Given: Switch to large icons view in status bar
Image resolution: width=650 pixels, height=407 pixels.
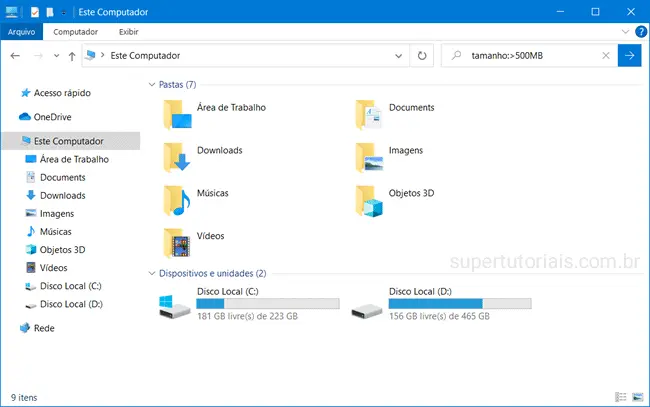Looking at the screenshot, I should (x=637, y=397).
